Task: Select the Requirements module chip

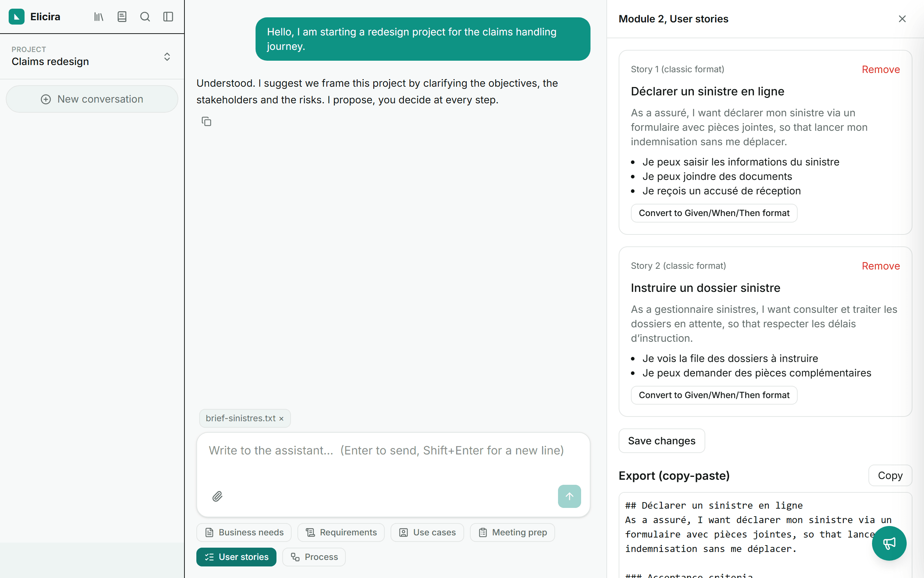Action: point(341,532)
